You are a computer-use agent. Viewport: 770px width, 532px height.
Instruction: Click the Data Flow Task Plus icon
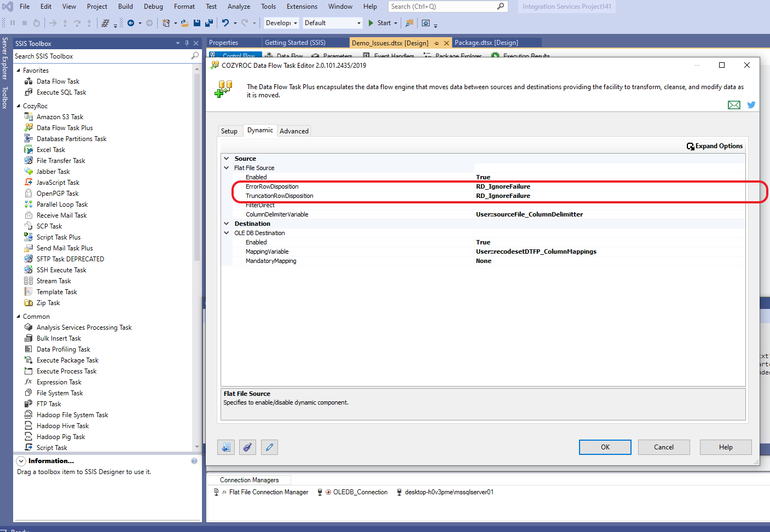pyautogui.click(x=28, y=127)
